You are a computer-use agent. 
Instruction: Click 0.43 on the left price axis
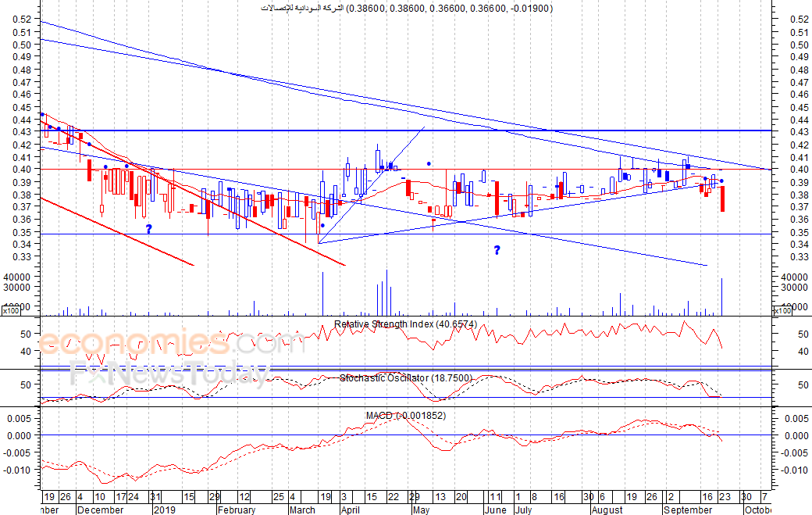tap(23, 131)
